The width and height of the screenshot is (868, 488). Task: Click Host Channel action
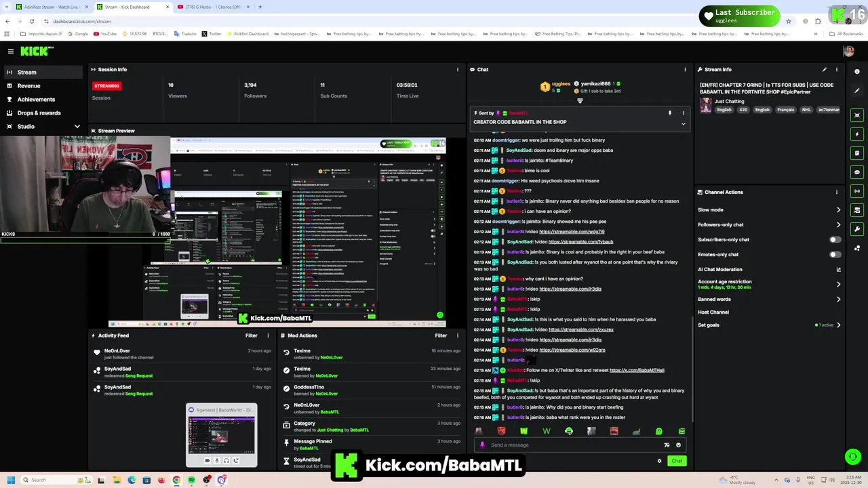[713, 312]
